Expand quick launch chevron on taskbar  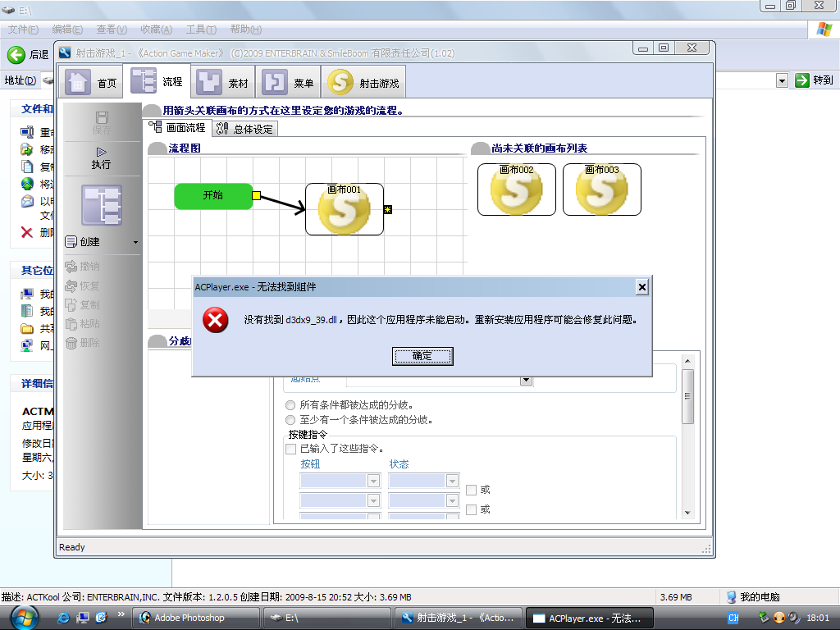tap(121, 614)
